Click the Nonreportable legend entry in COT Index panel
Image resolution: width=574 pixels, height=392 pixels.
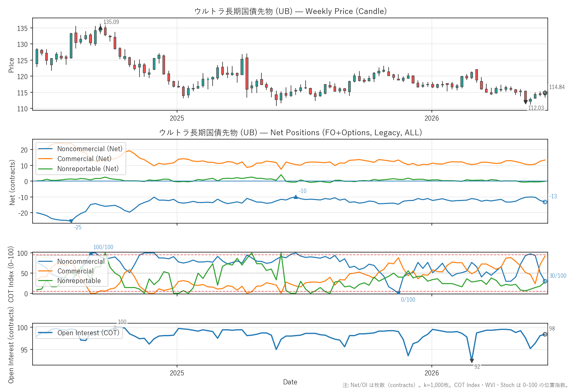69,281
